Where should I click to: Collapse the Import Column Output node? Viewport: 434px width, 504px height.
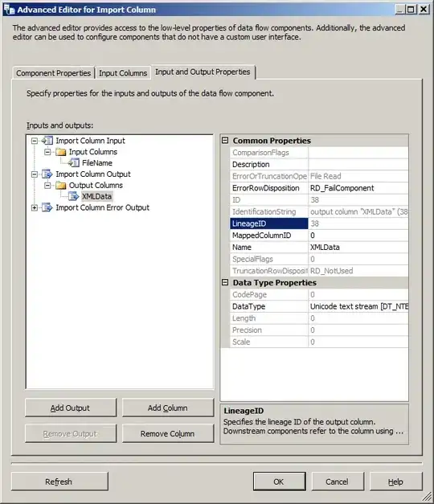click(35, 174)
